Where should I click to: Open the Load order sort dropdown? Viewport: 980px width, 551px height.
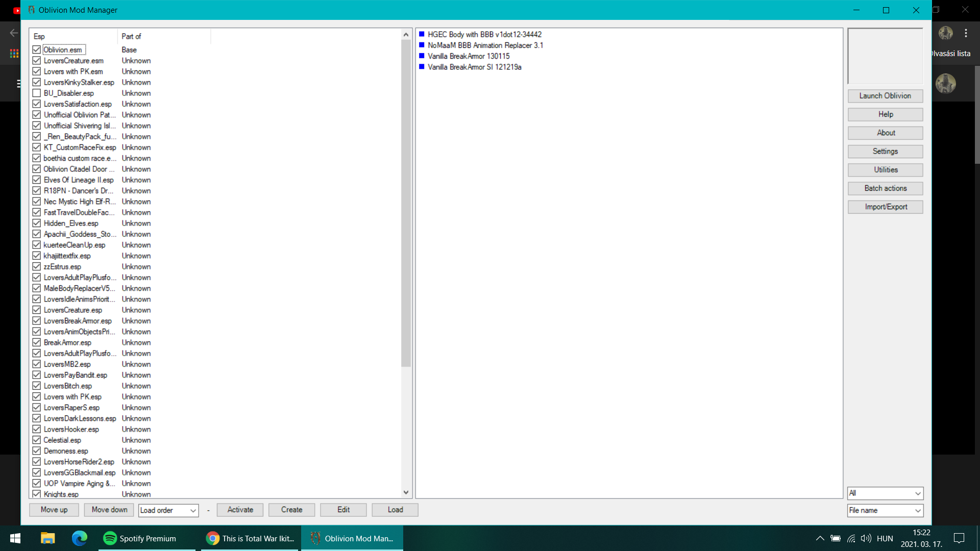point(168,510)
